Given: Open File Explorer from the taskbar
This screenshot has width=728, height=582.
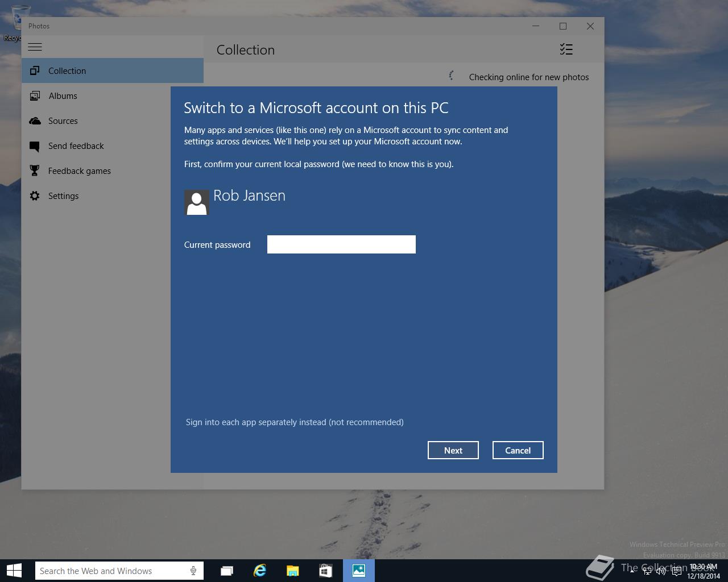Looking at the screenshot, I should [x=293, y=571].
